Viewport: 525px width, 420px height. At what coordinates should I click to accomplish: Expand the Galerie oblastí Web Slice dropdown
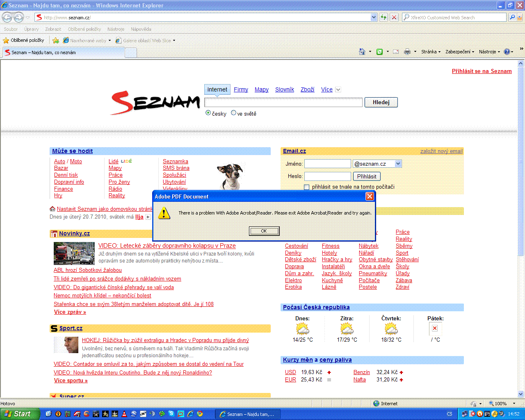(x=174, y=41)
